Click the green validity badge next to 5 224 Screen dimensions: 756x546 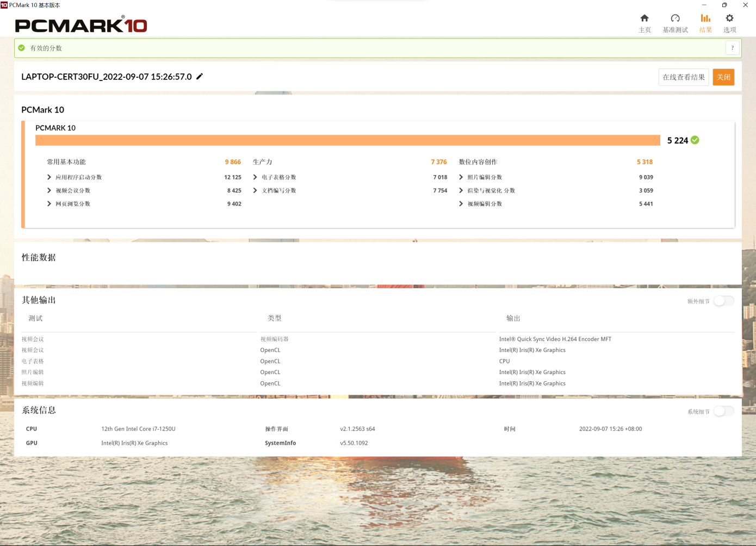tap(695, 140)
